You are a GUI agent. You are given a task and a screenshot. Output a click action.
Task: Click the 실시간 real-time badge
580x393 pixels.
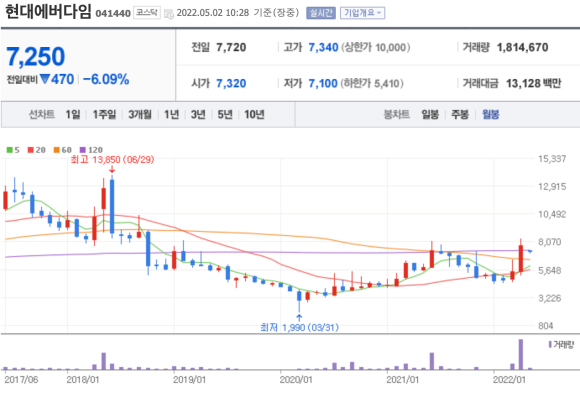click(x=321, y=13)
